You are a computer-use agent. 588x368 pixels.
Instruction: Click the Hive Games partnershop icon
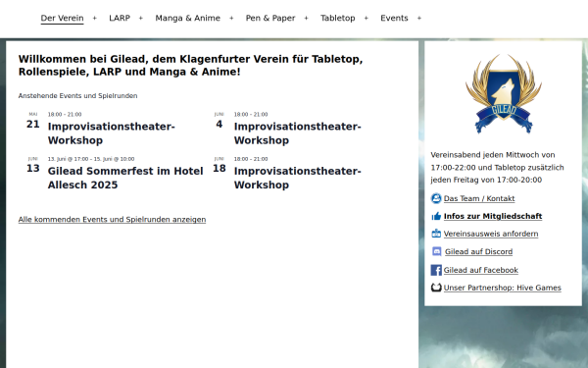(x=436, y=288)
